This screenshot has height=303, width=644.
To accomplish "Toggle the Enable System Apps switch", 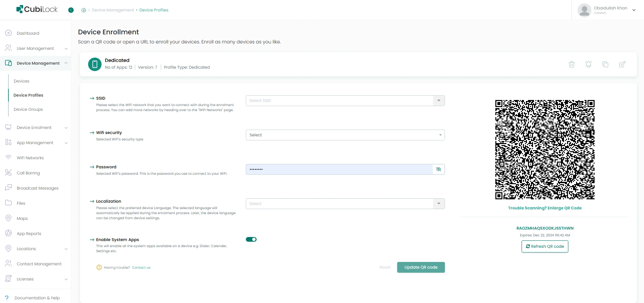I will [x=251, y=239].
